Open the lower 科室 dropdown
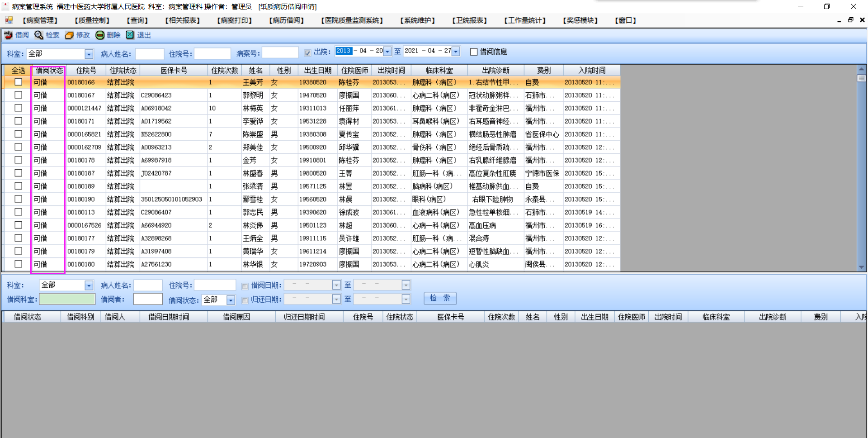 click(x=89, y=286)
